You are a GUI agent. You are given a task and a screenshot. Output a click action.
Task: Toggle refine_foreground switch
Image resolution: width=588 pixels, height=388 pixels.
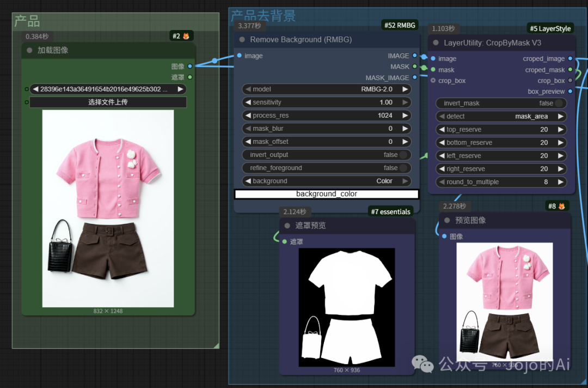point(403,168)
